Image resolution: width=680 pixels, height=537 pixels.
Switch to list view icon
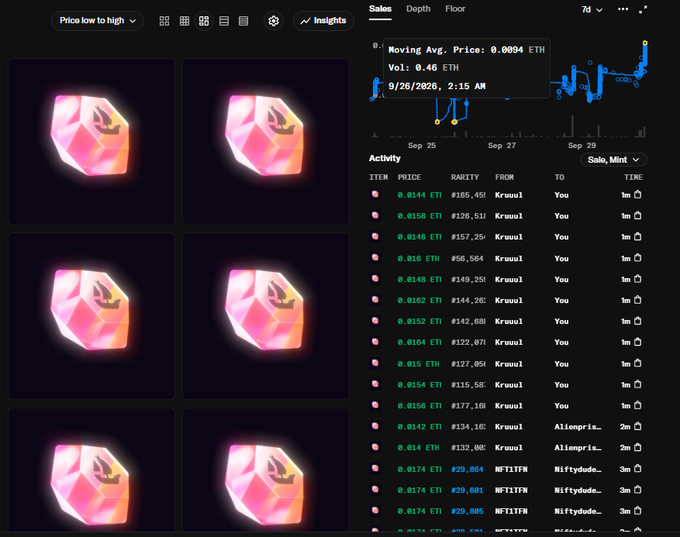point(224,21)
